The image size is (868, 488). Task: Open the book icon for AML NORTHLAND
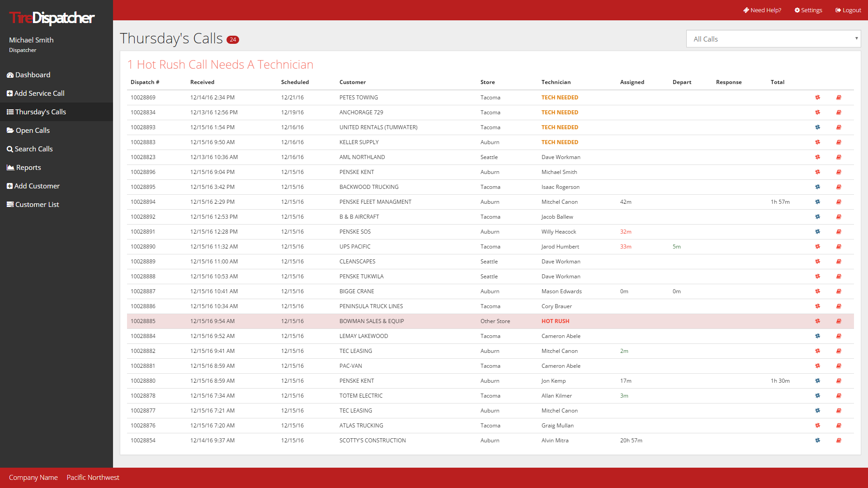(839, 157)
